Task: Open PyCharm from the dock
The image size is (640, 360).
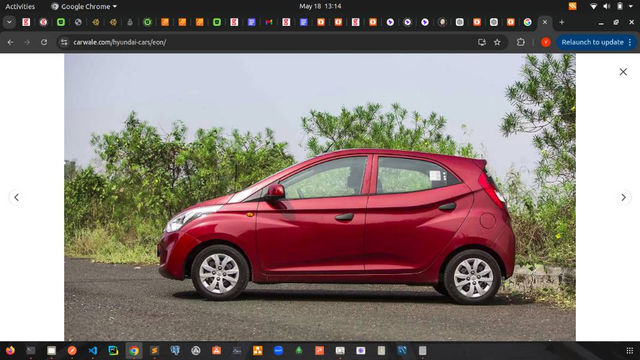Action: [113, 351]
